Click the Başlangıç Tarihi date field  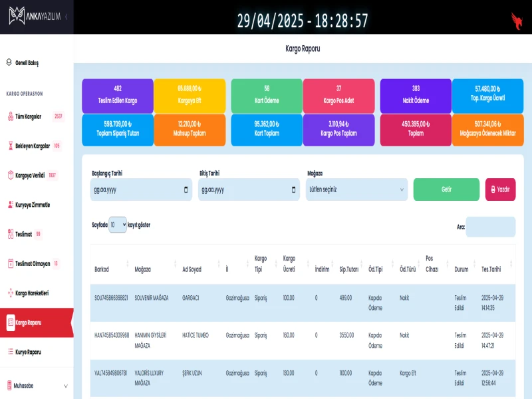pyautogui.click(x=136, y=190)
